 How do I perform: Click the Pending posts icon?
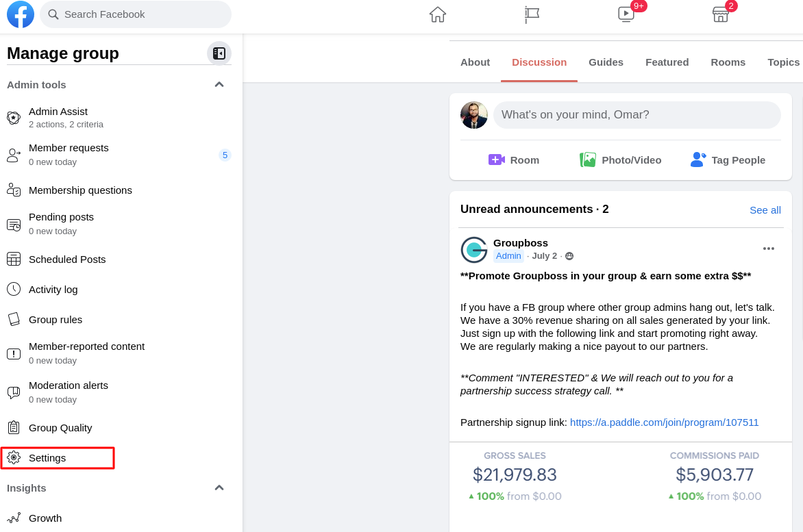point(14,224)
